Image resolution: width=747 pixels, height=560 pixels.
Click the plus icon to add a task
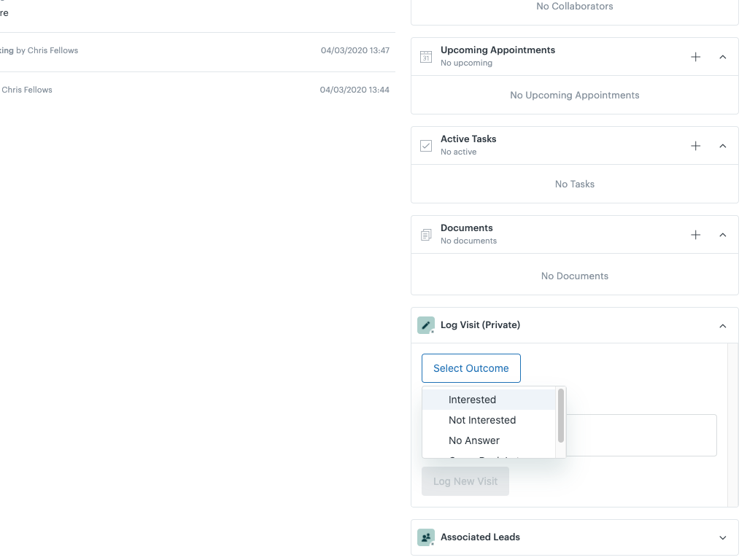pos(695,145)
